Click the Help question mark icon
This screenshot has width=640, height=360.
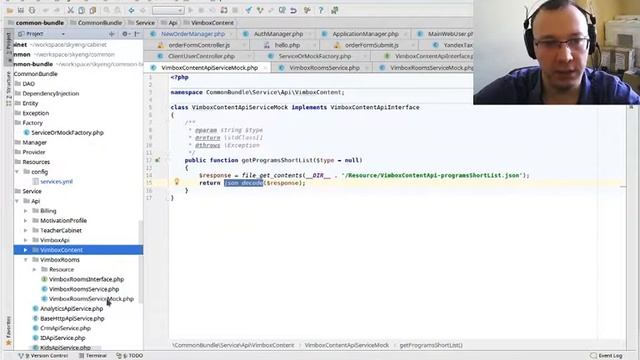tap(321, 11)
